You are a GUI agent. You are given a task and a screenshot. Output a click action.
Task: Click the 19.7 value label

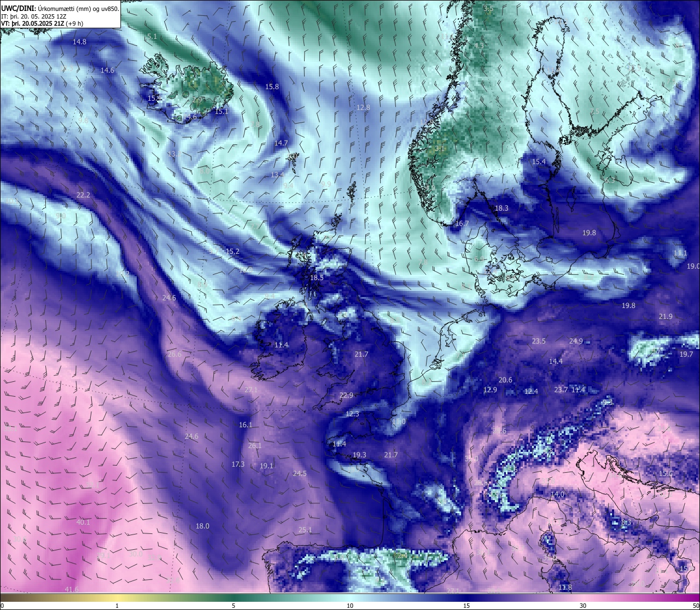(x=686, y=354)
